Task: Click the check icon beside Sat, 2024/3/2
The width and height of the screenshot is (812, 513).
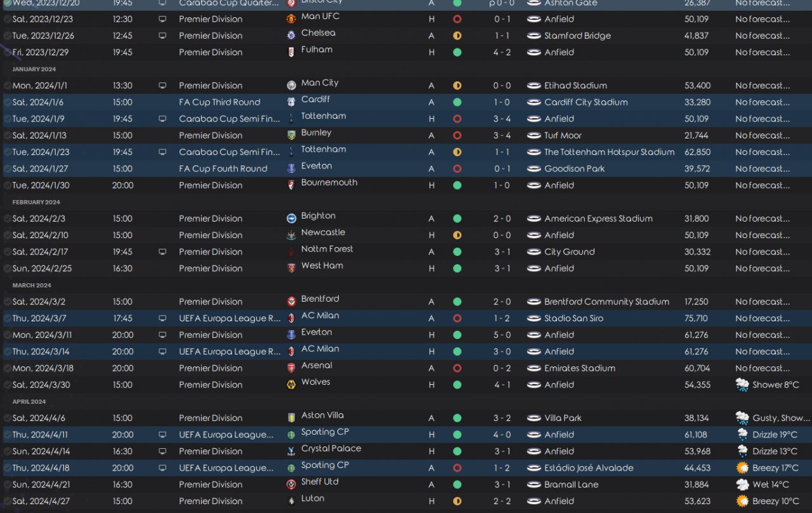Action: (7, 302)
